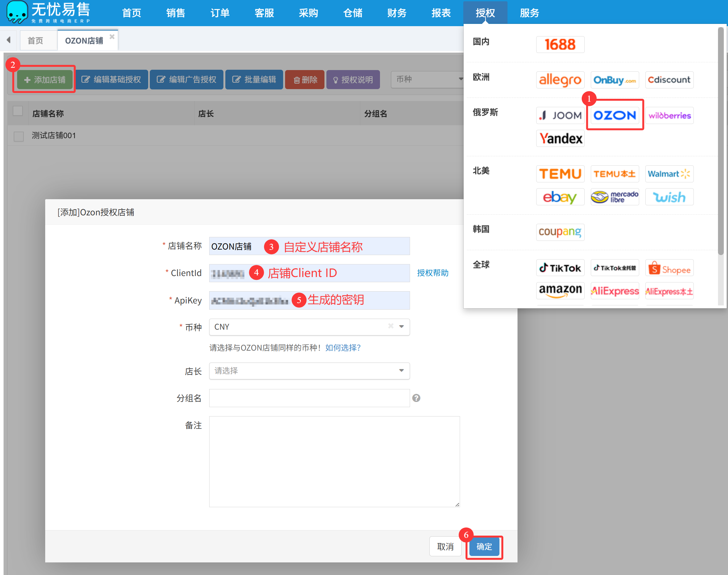The image size is (728, 575).
Task: Open the 店长 请选择 dropdown
Action: click(309, 371)
